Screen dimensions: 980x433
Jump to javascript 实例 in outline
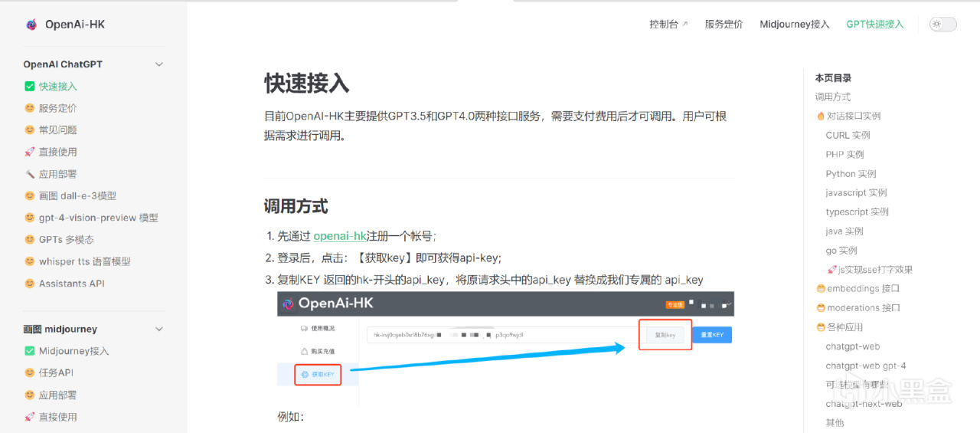[857, 193]
